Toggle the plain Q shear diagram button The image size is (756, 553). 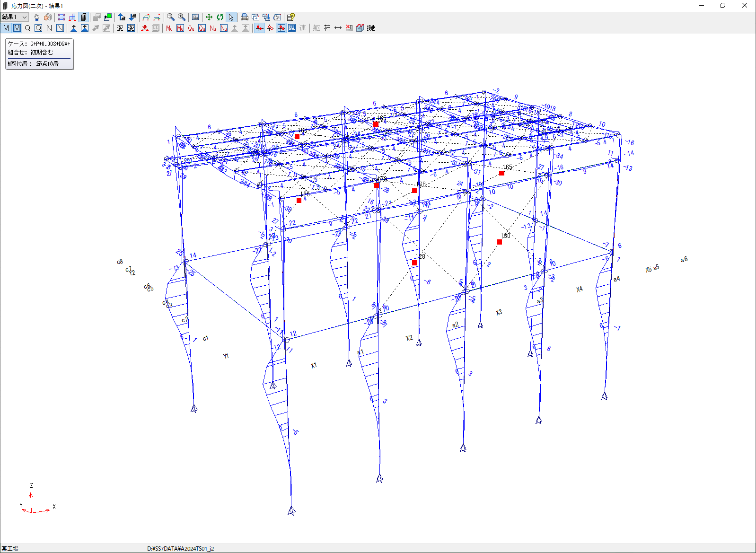pyautogui.click(x=27, y=28)
